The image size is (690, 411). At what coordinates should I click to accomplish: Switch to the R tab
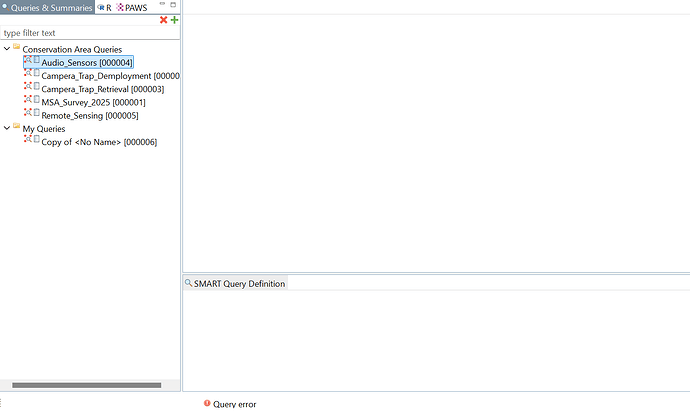click(x=104, y=7)
